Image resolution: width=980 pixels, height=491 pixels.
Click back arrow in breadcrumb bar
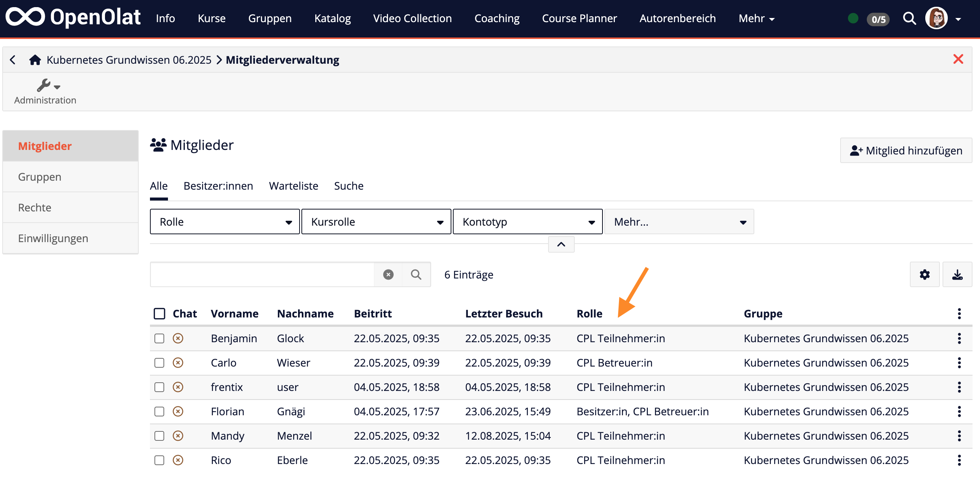[13, 60]
